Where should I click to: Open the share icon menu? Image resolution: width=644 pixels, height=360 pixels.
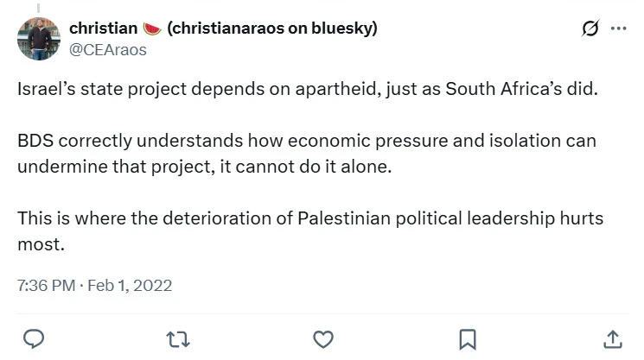point(610,338)
